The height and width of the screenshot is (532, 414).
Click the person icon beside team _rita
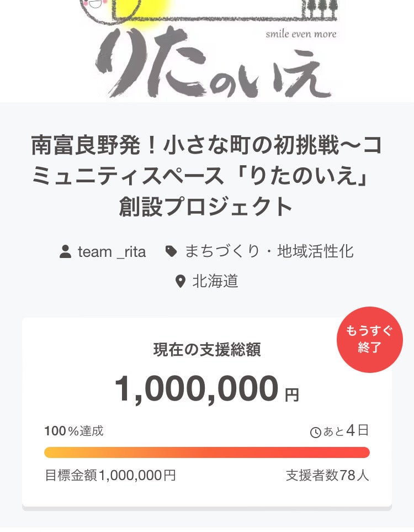(x=66, y=252)
